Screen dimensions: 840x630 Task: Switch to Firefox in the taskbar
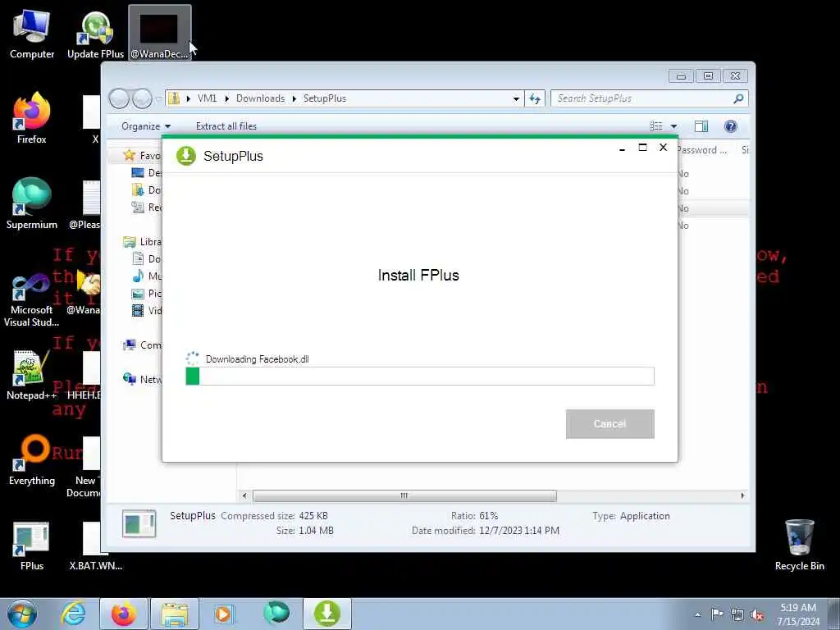pos(124,614)
